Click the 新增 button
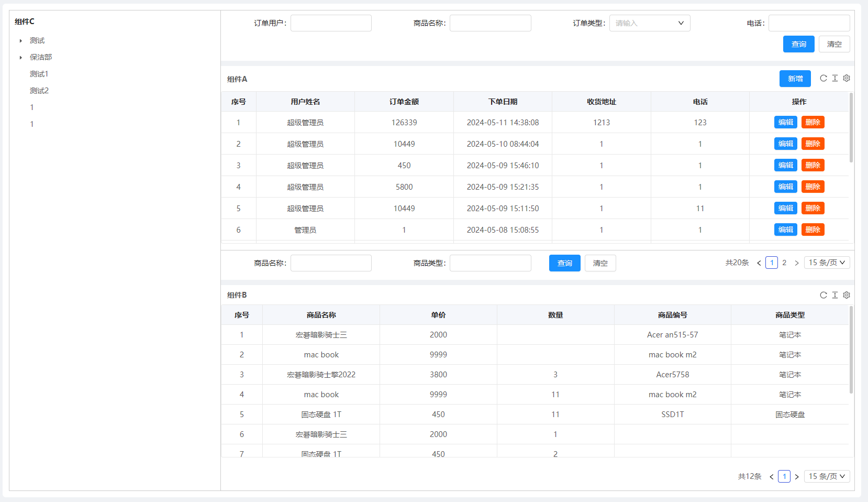The height and width of the screenshot is (502, 868). 795,79
